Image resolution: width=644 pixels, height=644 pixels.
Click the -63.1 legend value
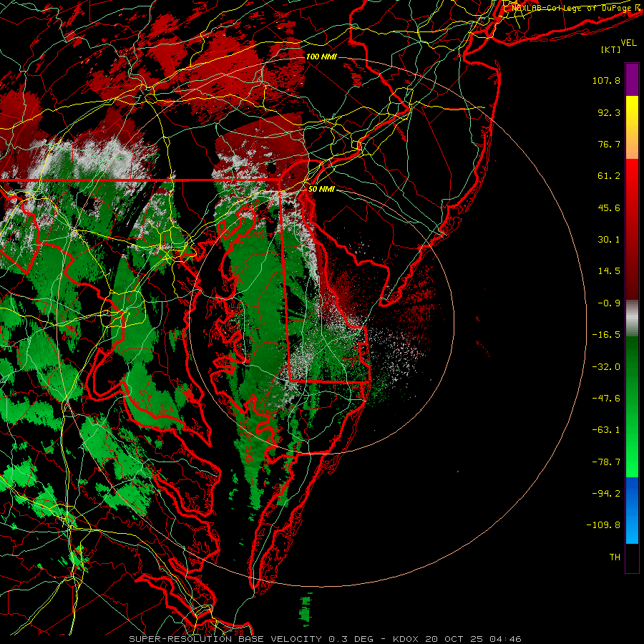(x=606, y=430)
